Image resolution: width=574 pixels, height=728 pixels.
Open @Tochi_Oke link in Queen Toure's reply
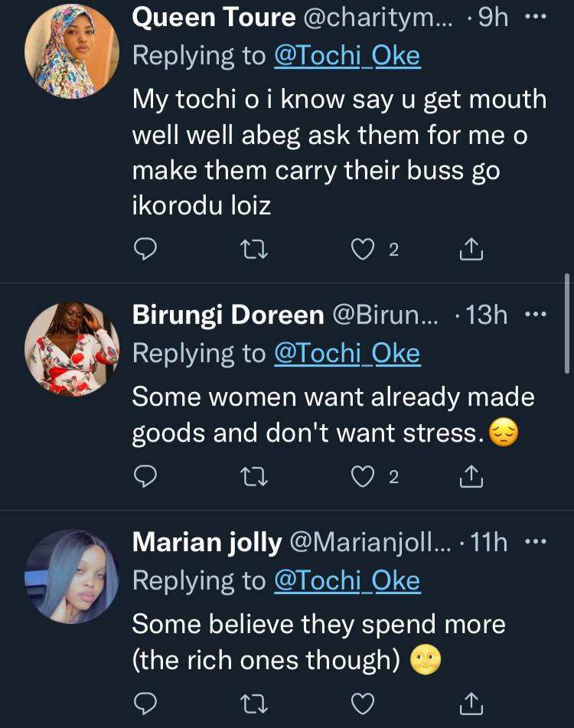point(347,56)
